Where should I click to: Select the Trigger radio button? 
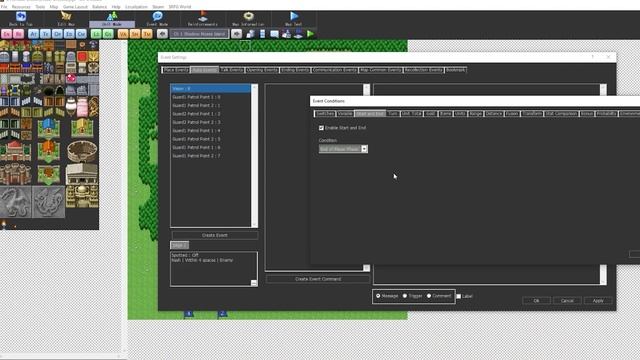click(405, 296)
